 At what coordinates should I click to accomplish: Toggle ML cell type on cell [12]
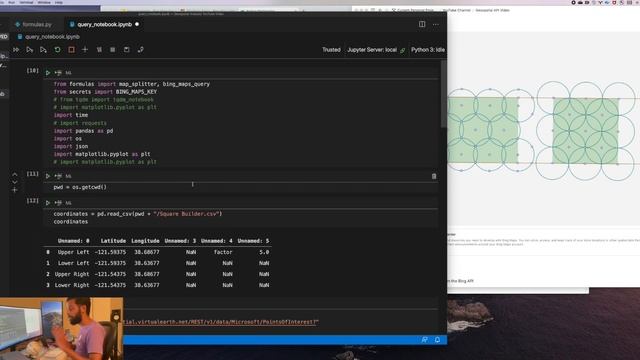(x=69, y=203)
